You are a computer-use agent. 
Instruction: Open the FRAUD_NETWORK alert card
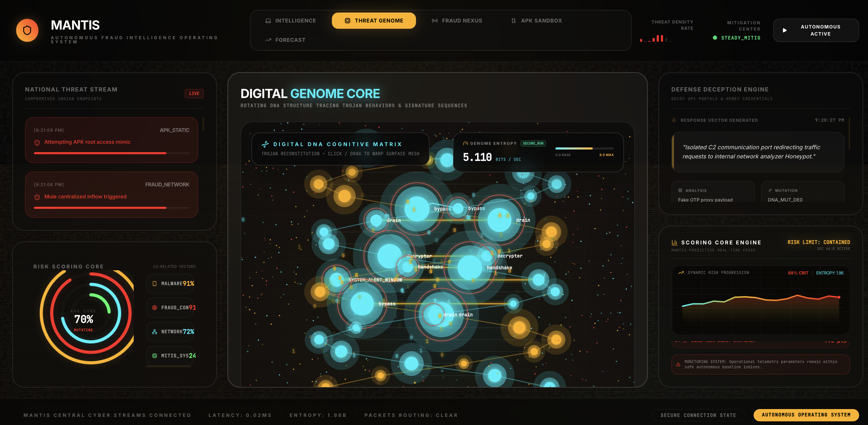[112, 195]
